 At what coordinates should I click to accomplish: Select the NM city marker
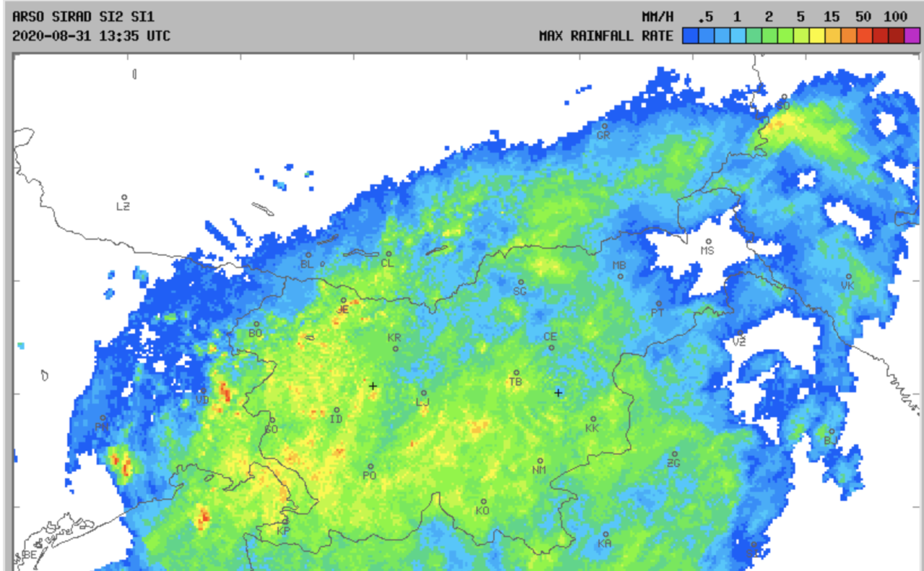pos(540,461)
